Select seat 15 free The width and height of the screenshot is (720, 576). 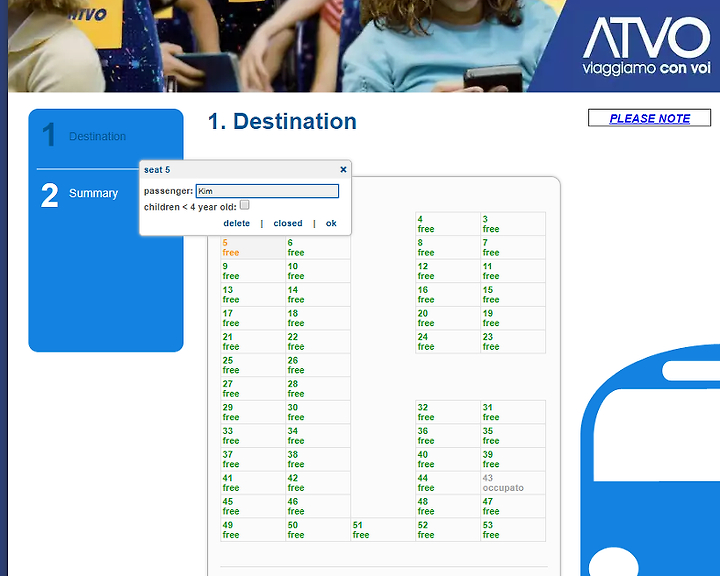pyautogui.click(x=513, y=294)
